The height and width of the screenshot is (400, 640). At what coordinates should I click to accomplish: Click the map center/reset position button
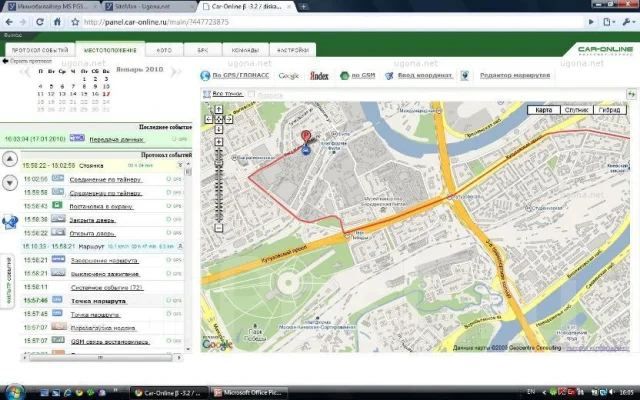pos(219,119)
